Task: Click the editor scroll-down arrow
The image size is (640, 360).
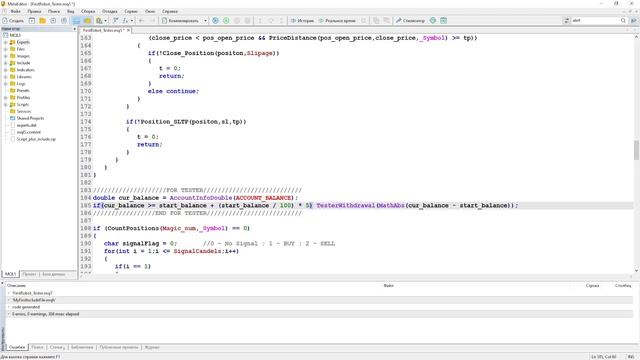Action: (636, 270)
